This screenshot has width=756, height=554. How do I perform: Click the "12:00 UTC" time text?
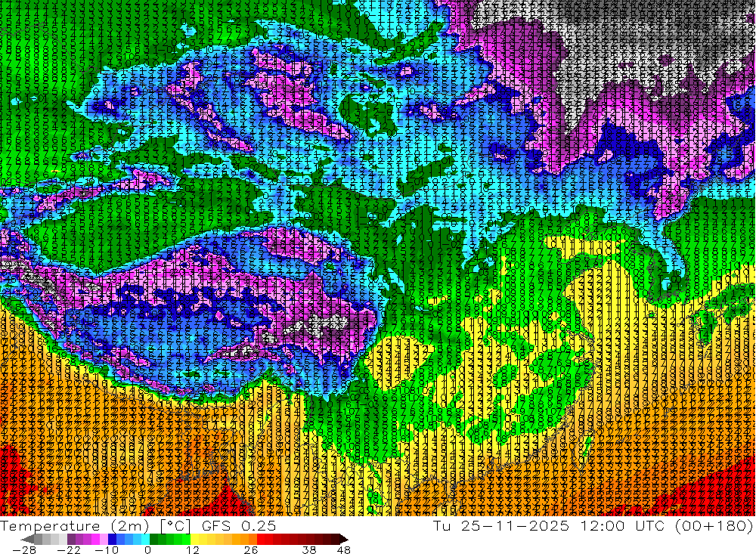(622, 526)
